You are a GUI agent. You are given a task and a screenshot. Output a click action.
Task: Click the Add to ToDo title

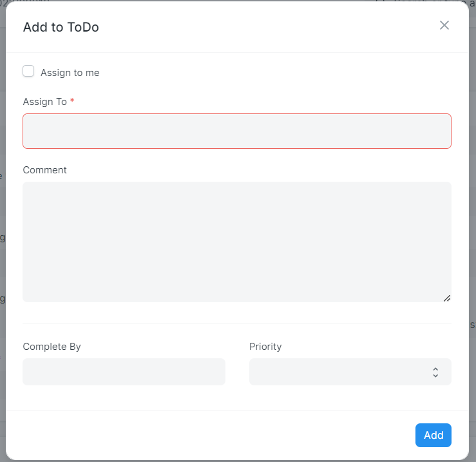click(61, 27)
